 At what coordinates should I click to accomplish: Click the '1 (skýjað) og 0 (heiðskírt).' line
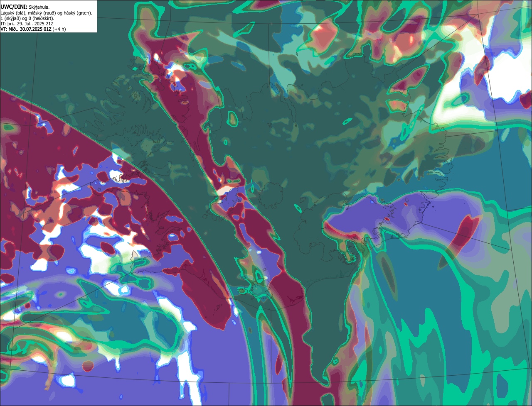click(27, 18)
